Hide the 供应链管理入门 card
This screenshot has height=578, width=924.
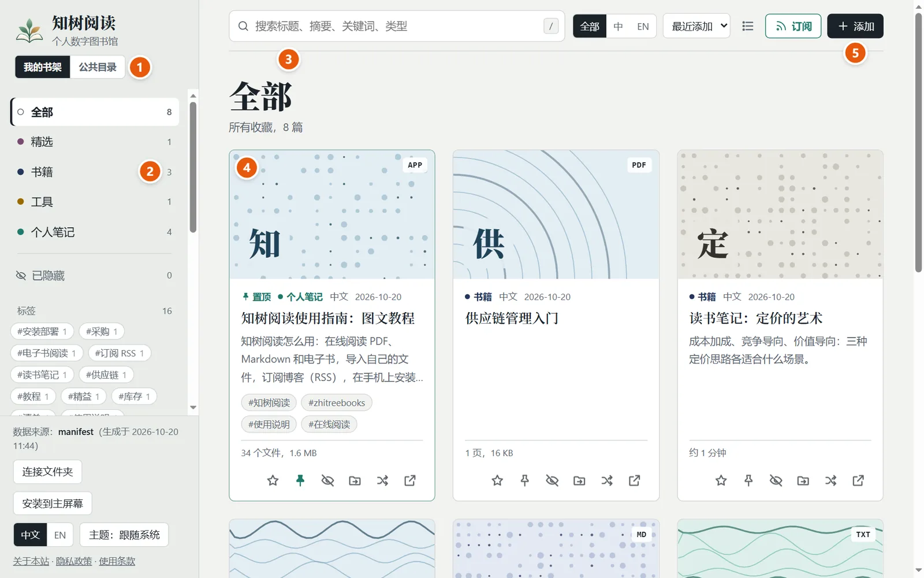click(x=552, y=480)
